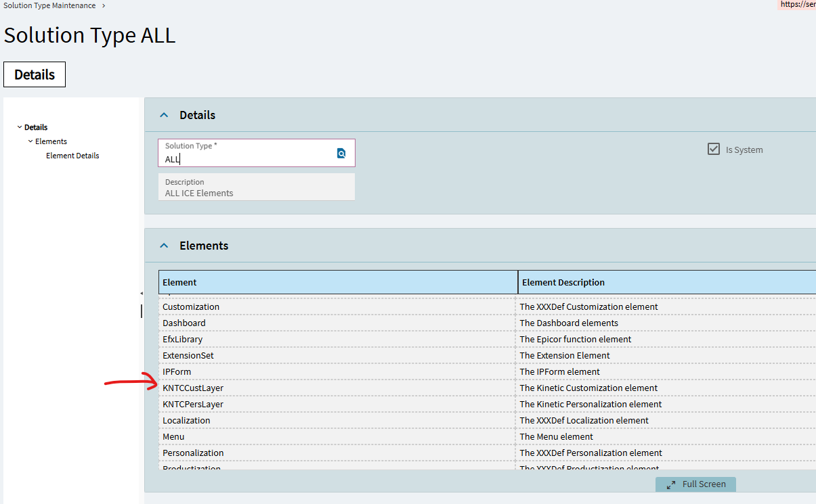The width and height of the screenshot is (816, 504).
Task: Click the sidebar collapse arrow handle
Action: point(142,294)
